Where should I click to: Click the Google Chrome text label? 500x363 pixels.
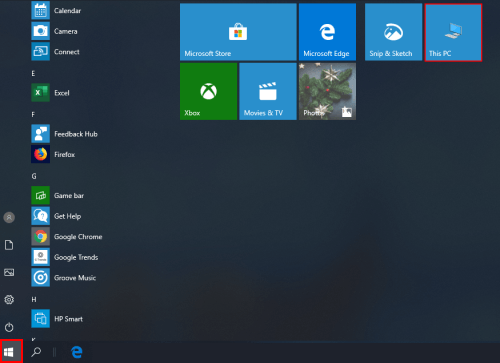pos(78,237)
